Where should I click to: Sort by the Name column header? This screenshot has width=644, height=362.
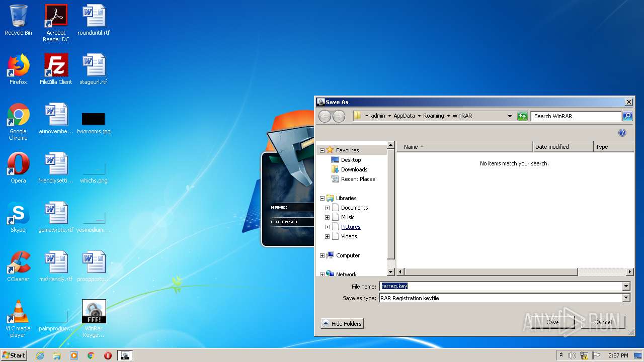click(464, 147)
